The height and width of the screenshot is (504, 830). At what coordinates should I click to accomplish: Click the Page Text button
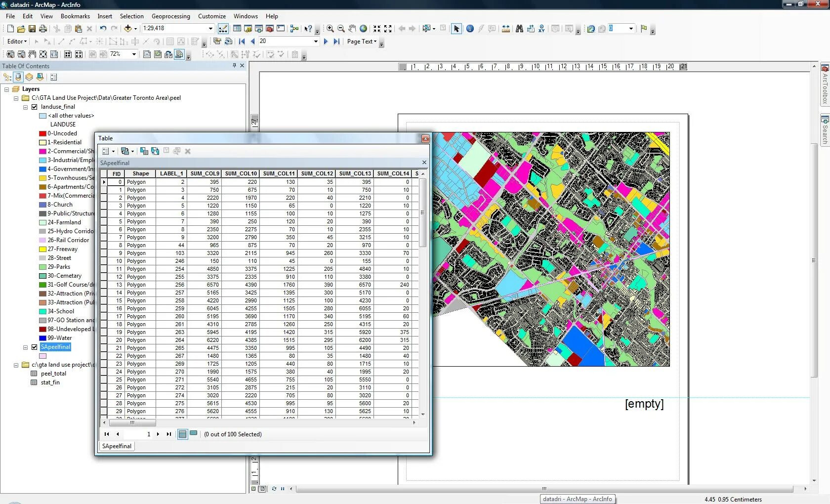362,42
